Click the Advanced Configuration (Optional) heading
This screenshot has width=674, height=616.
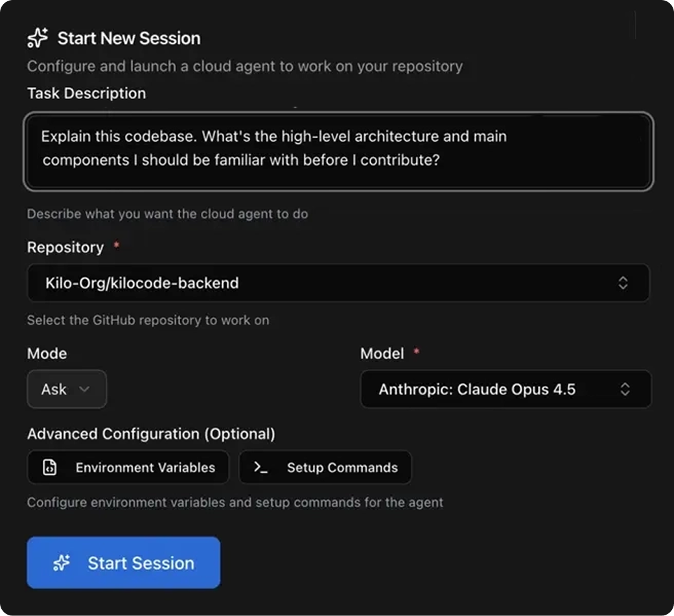click(151, 434)
